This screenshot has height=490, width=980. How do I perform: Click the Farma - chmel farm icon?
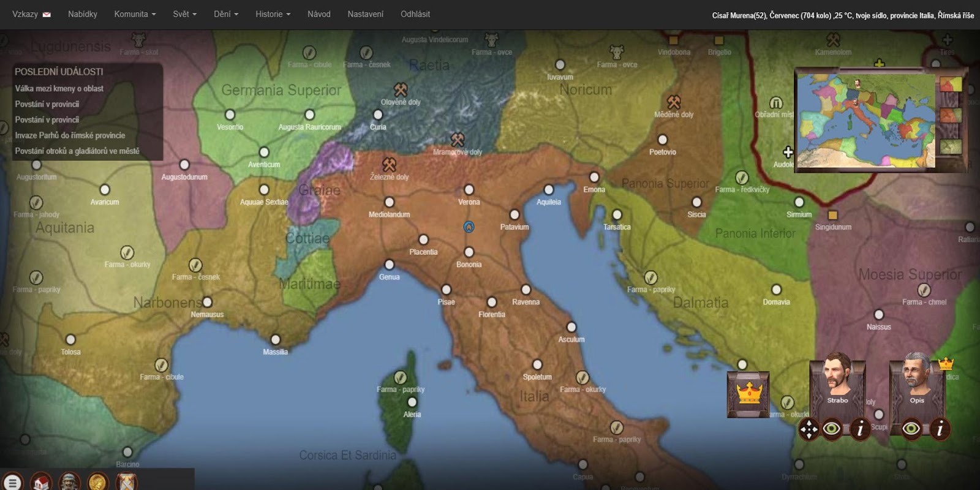(x=924, y=290)
